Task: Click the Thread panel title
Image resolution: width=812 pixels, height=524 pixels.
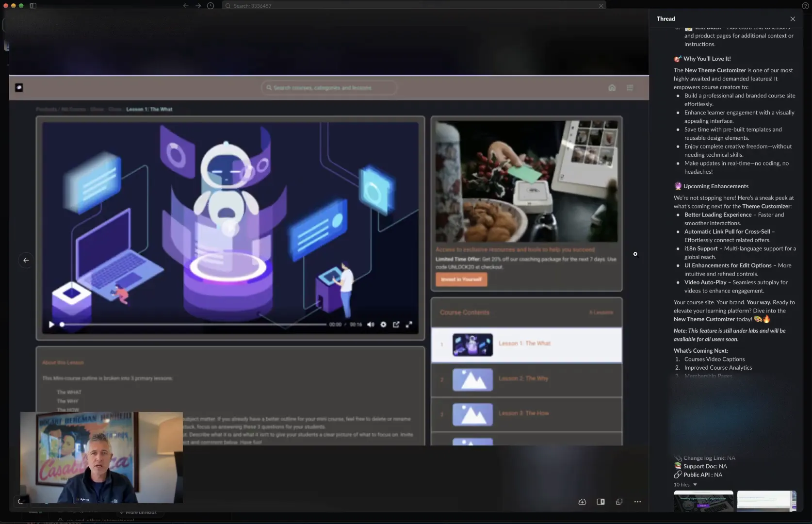Action: pos(666,19)
